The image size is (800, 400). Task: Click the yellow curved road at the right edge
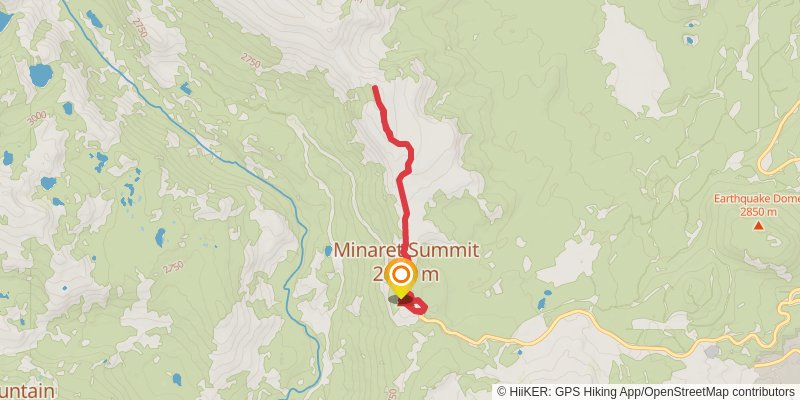click(776, 138)
